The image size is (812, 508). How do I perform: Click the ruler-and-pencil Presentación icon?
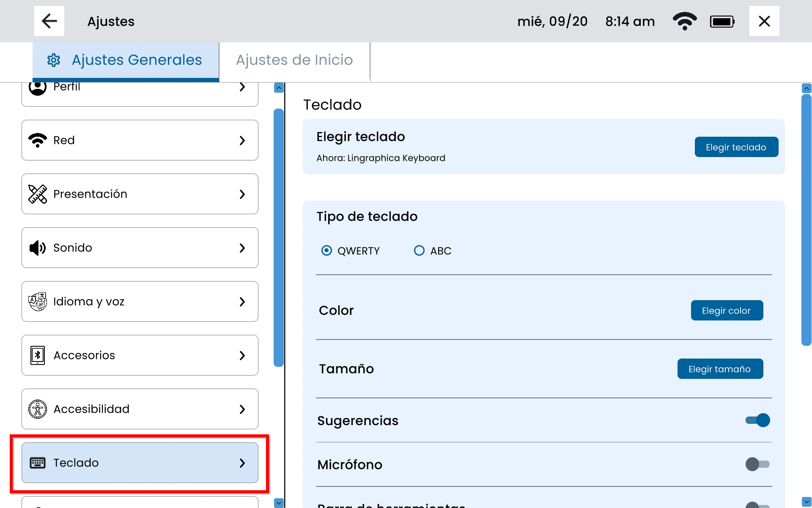coord(38,194)
